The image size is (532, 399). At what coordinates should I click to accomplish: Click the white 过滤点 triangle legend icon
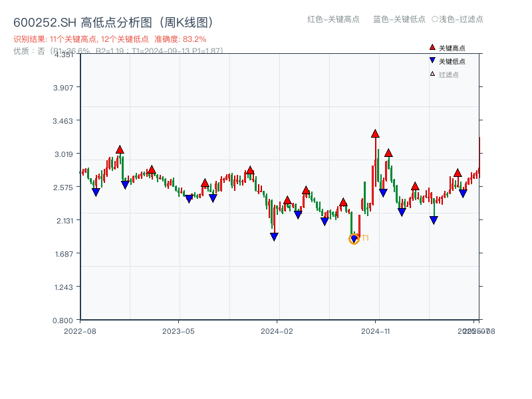(432, 74)
